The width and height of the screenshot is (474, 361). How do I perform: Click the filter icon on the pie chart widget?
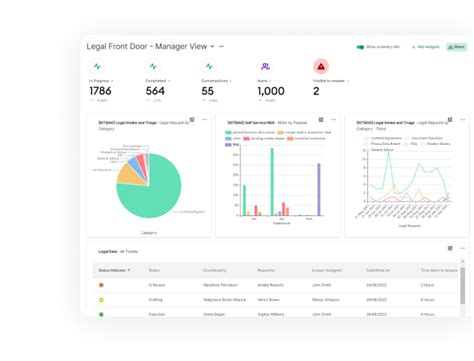pos(192,119)
